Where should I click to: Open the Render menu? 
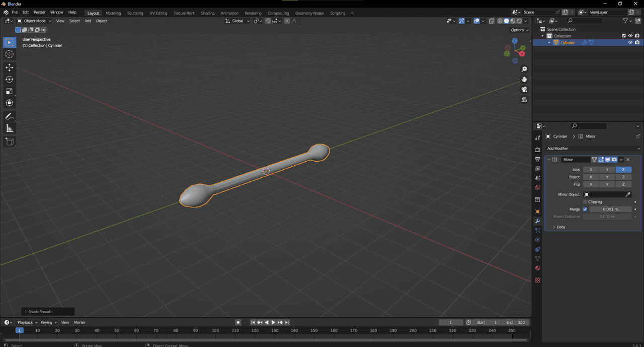39,12
